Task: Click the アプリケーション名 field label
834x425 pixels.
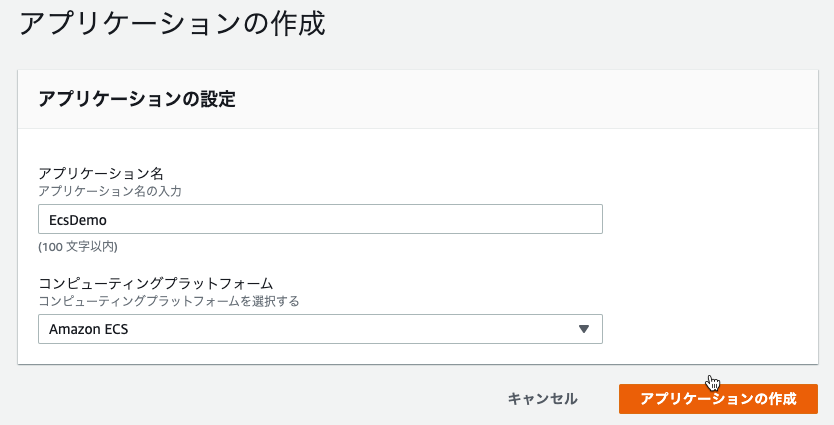Action: coord(101,173)
